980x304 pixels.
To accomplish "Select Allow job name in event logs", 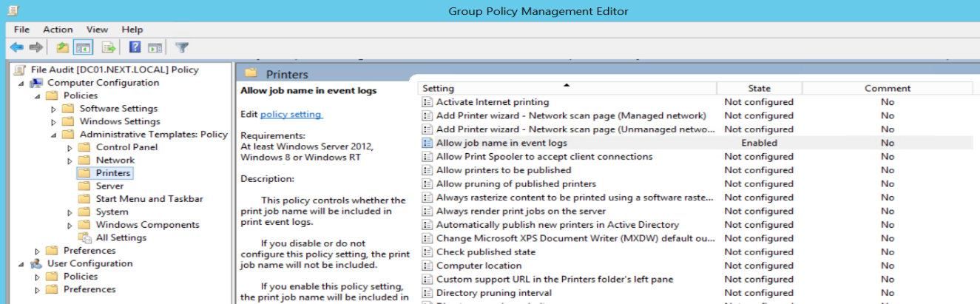I will tap(501, 143).
